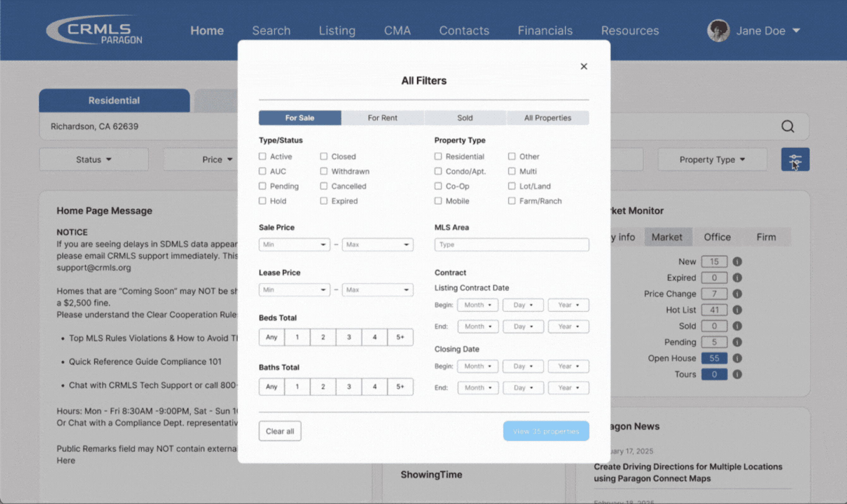Click Jane Doe's profile avatar
The image size is (847, 504).
pyautogui.click(x=718, y=31)
